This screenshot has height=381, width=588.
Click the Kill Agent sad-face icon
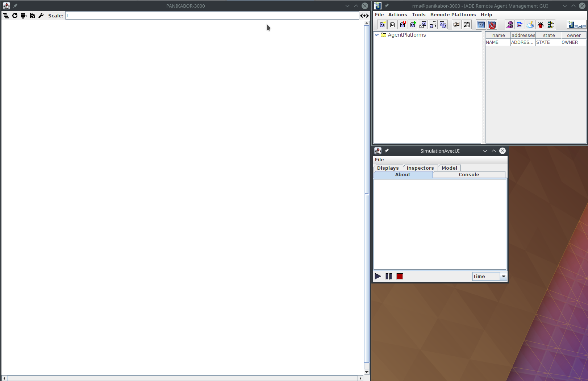392,25
